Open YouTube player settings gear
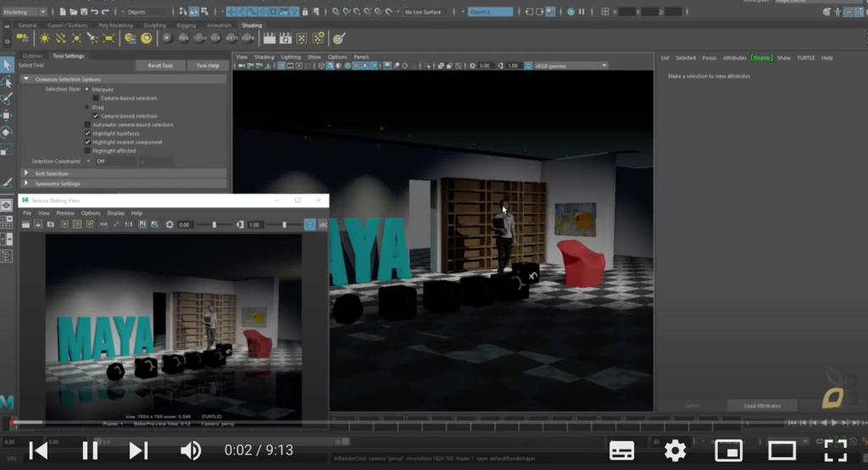The height and width of the screenshot is (470, 868). pyautogui.click(x=675, y=451)
